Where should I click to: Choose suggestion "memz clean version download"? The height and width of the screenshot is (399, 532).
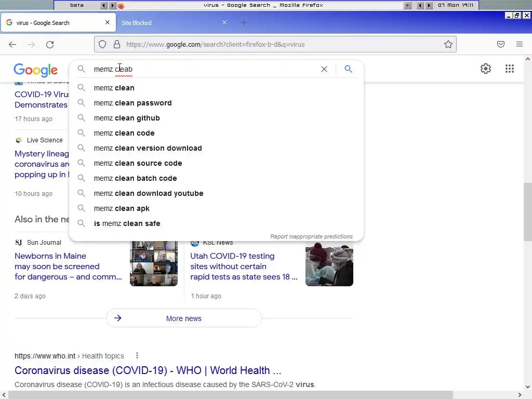pos(216,148)
